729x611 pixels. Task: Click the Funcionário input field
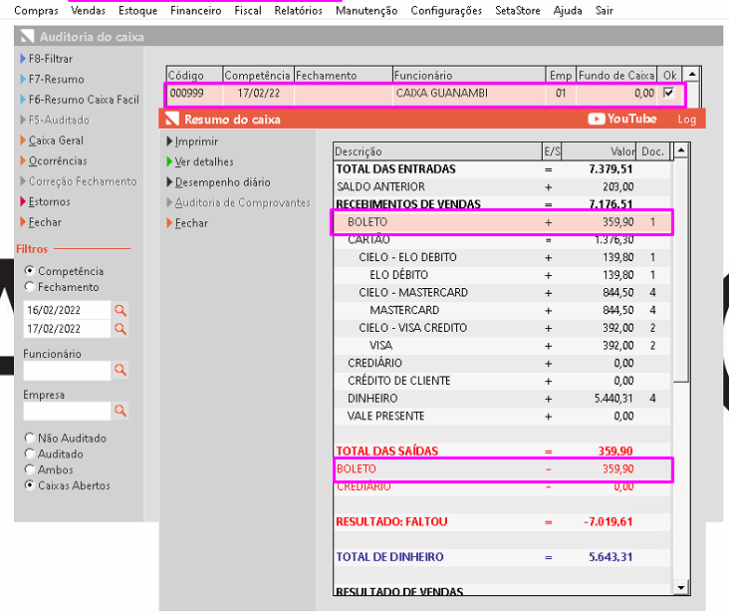pos(67,371)
